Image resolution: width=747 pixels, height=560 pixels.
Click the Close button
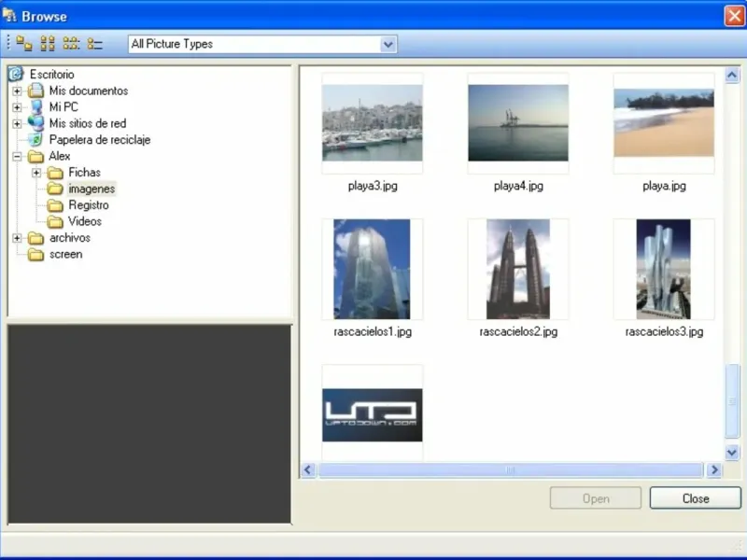point(696,498)
